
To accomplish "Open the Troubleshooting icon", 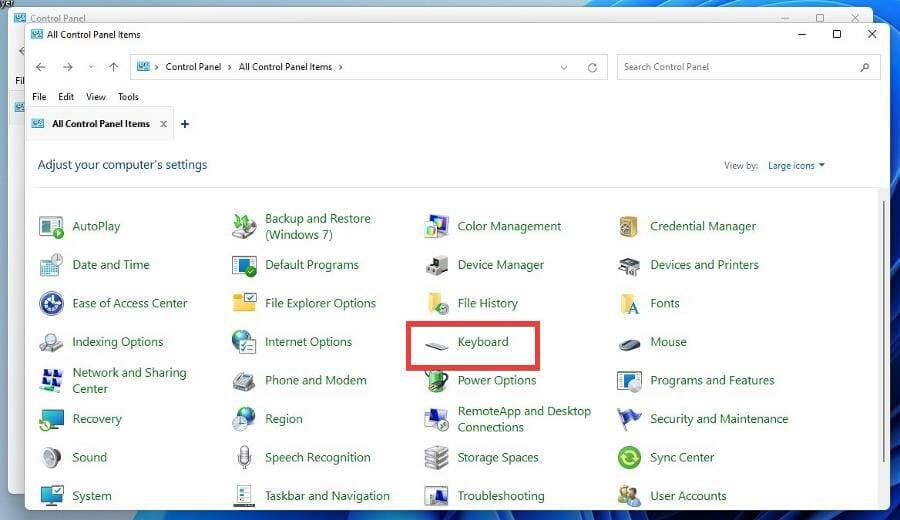I will tap(437, 496).
